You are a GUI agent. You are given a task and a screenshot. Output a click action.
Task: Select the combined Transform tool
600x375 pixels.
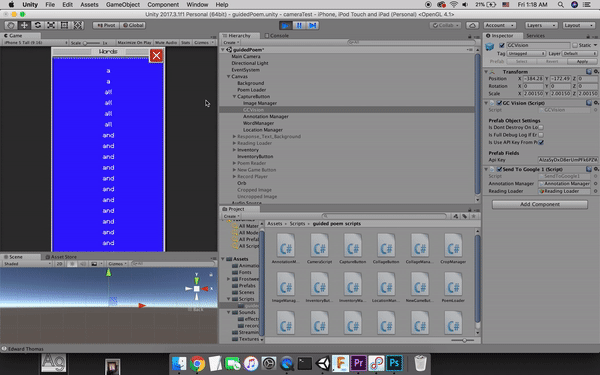78,25
